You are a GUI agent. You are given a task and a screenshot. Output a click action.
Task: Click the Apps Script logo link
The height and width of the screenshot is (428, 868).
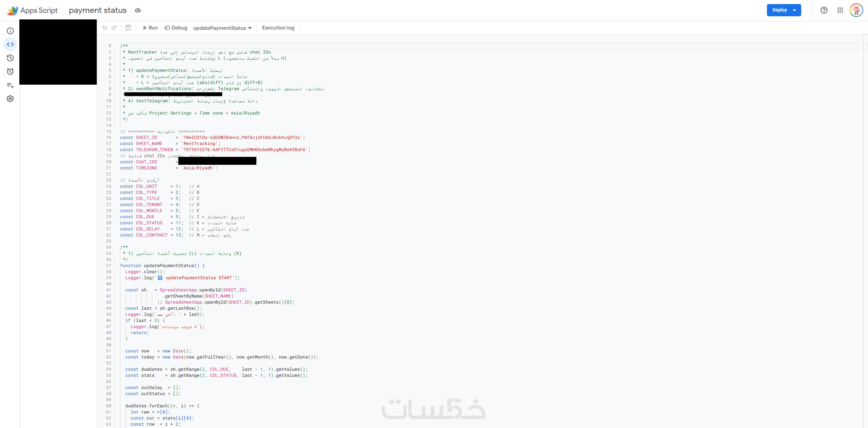pos(33,10)
